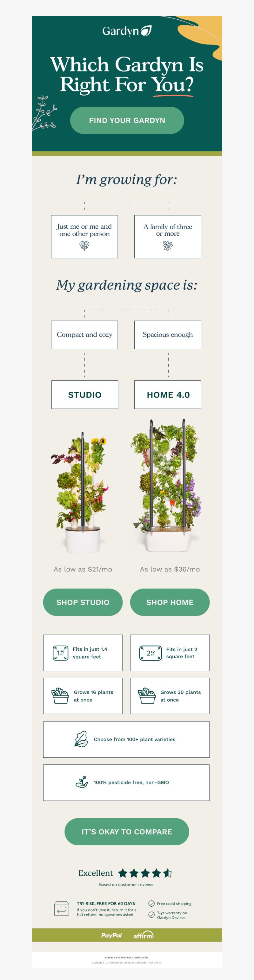Click the five-star rating graphic
Viewport: 254px width, 980px height.
(x=145, y=873)
